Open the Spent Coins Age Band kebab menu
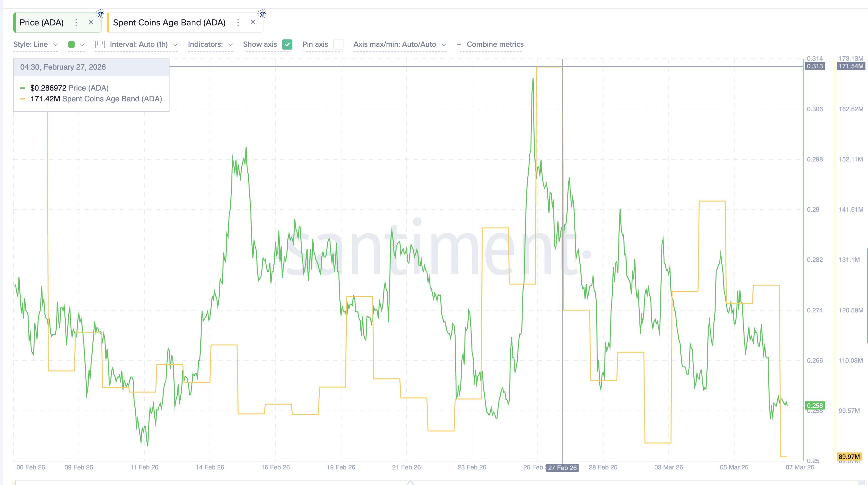Viewport: 868px width, 485px height. click(x=238, y=23)
